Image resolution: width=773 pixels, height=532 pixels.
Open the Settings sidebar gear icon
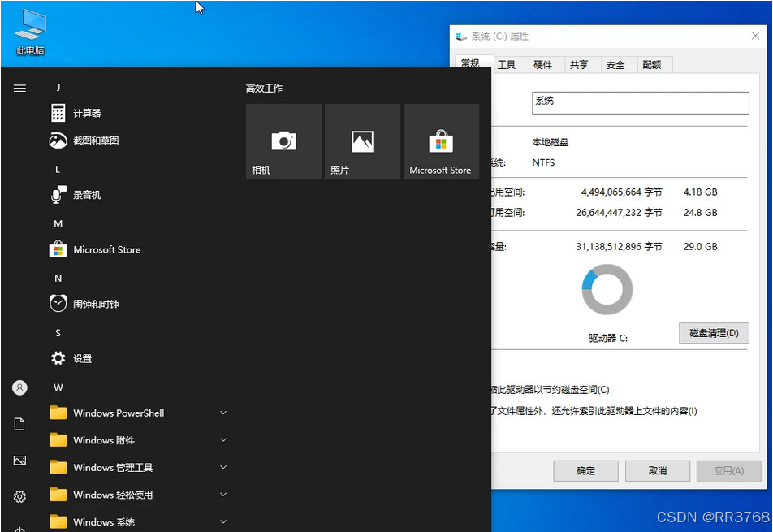(19, 496)
